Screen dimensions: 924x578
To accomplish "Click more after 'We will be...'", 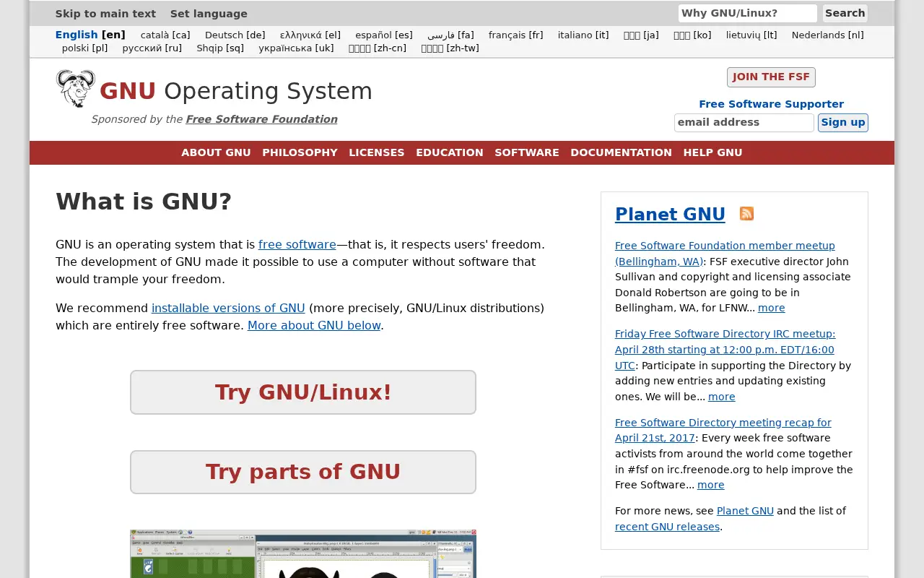I will point(722,397).
